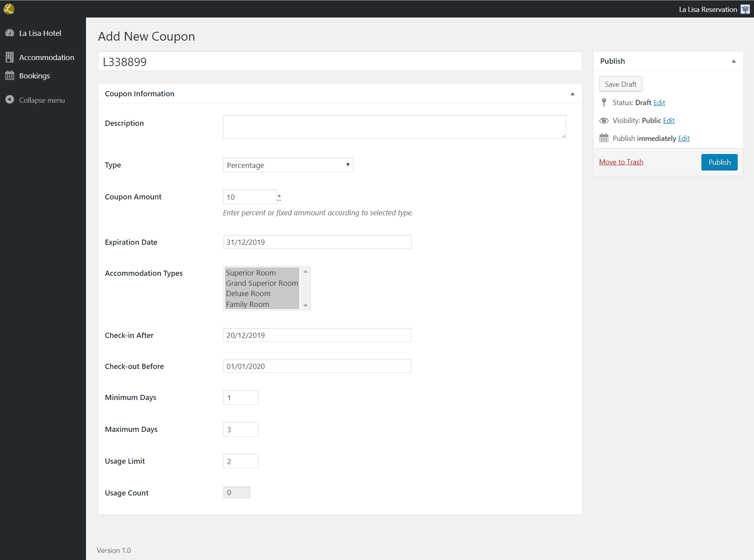
Task: Open the Accommodation menu
Action: [x=47, y=57]
